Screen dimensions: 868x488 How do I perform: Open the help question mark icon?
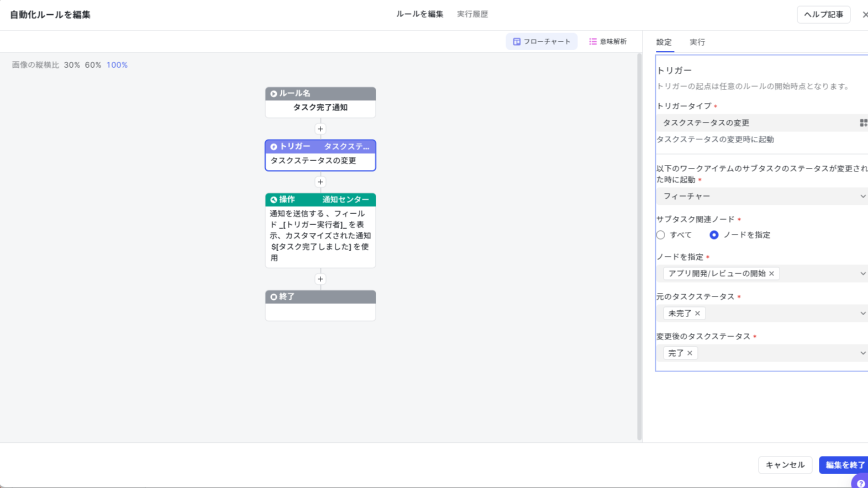click(860, 483)
